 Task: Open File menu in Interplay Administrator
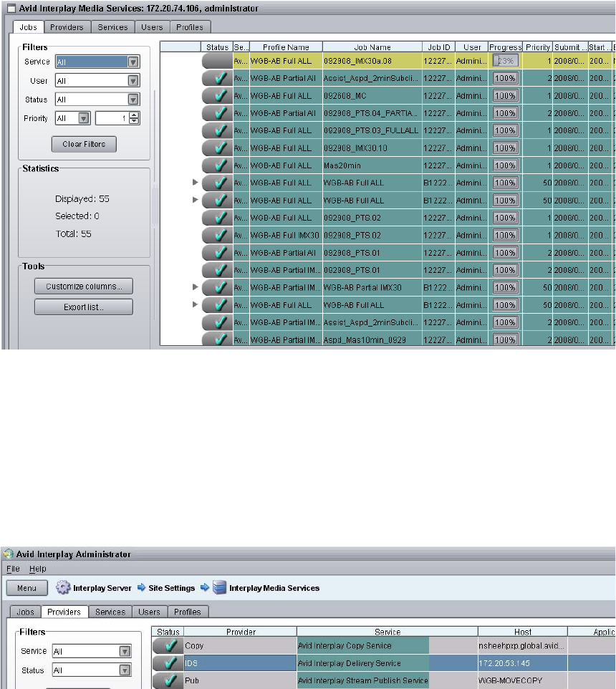point(13,569)
